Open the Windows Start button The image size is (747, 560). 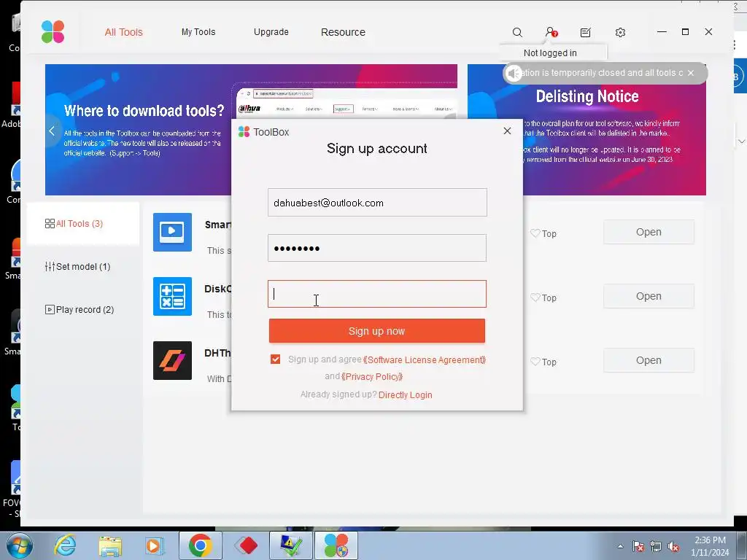(20, 545)
